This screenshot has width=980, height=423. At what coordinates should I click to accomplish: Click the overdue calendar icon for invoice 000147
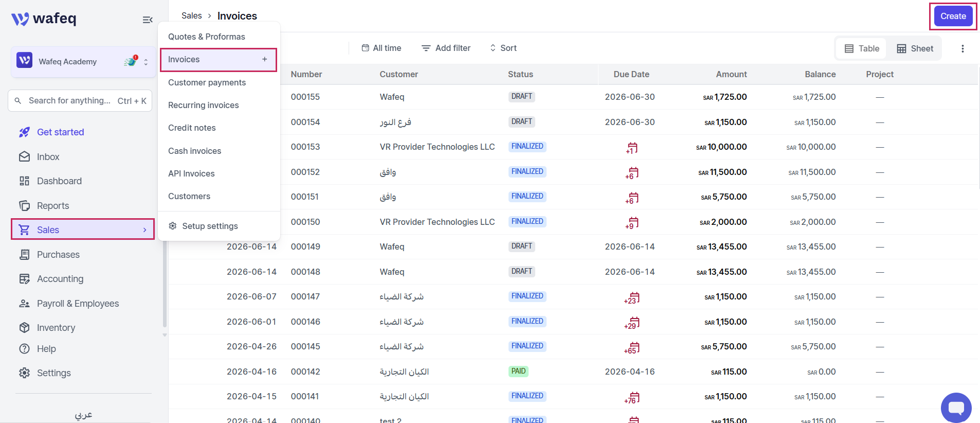pos(632,297)
